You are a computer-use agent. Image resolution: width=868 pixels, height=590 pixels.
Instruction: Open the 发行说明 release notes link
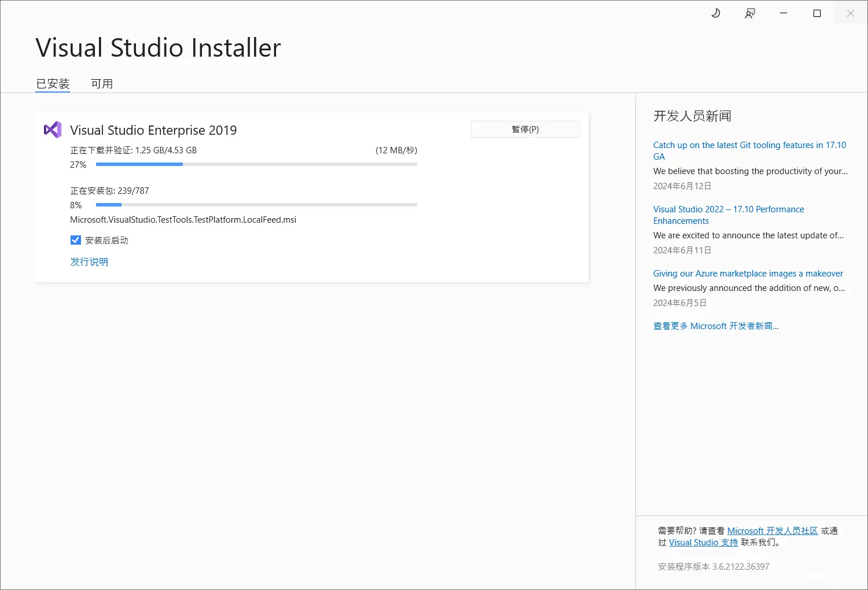[x=89, y=261]
